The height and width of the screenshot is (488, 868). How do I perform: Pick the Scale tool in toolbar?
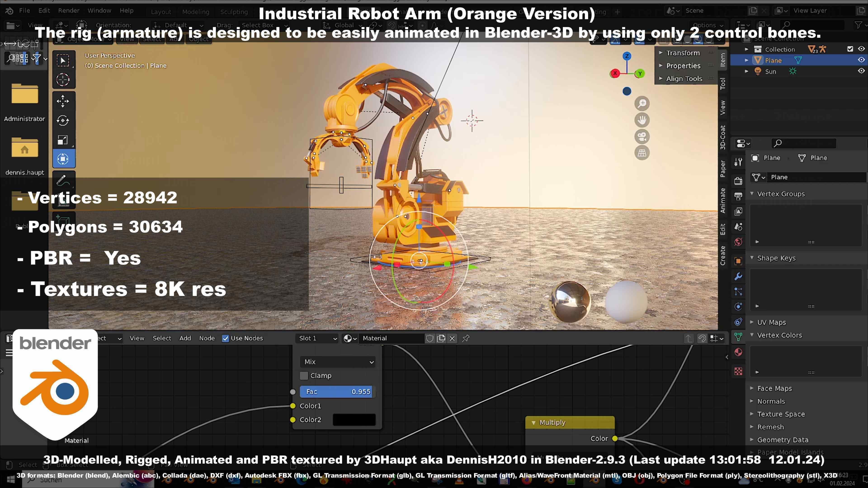(x=63, y=140)
